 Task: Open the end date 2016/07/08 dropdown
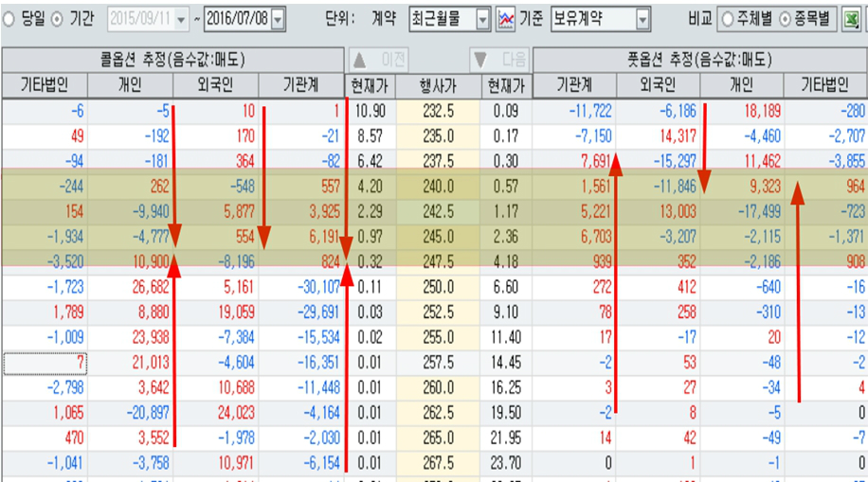(278, 18)
